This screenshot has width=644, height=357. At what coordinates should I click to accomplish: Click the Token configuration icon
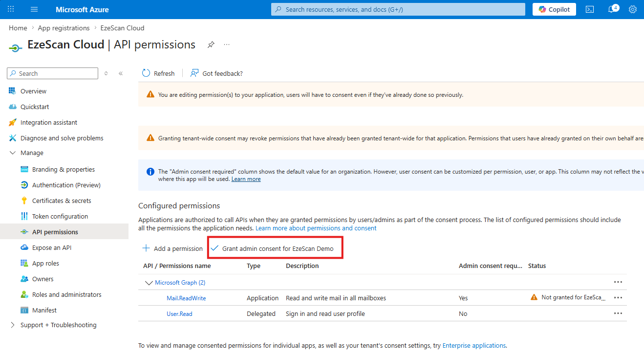(24, 216)
